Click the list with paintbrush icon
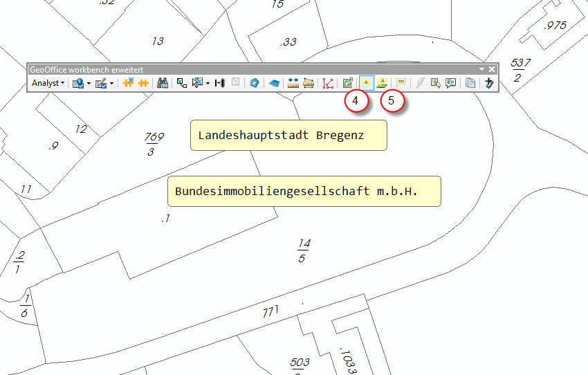588x375 pixels. tap(435, 83)
